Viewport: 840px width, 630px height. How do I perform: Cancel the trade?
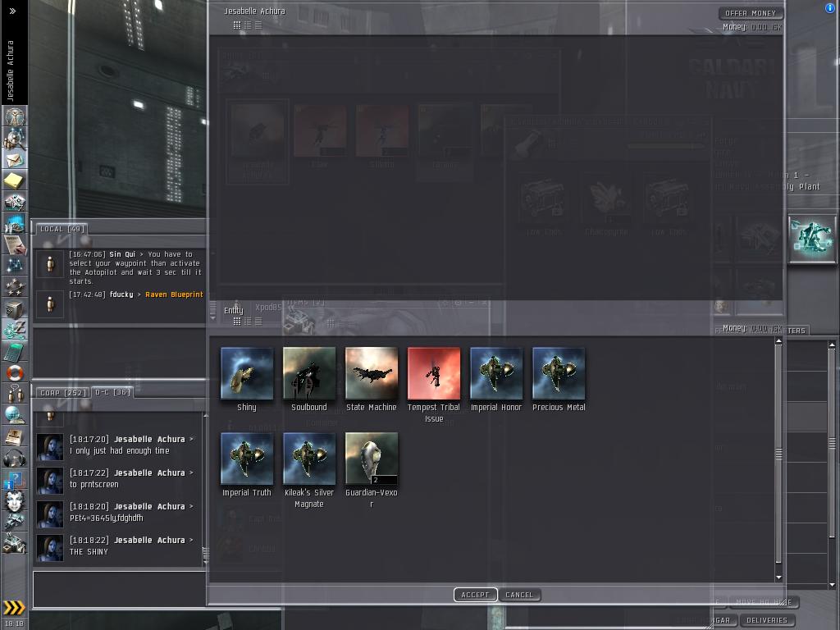519,595
